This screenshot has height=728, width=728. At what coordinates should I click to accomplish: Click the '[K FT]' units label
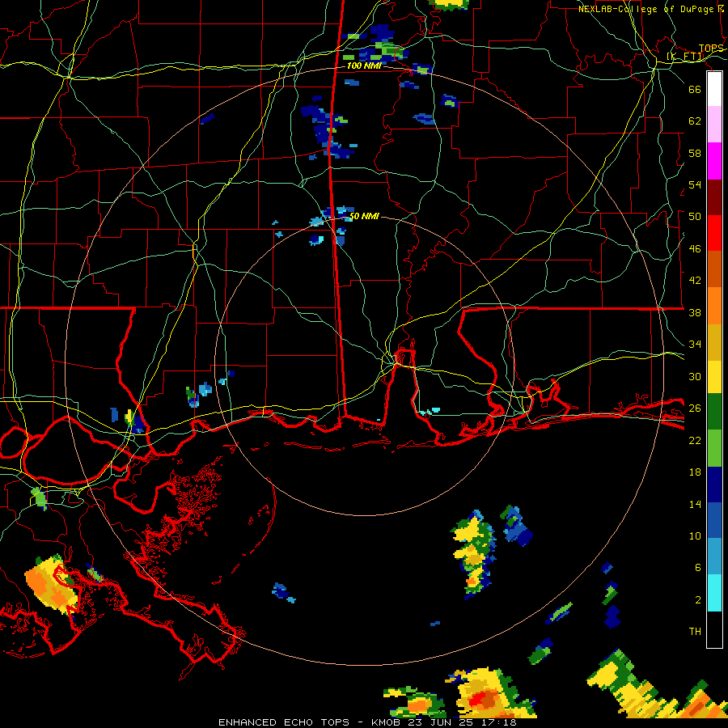(685, 57)
